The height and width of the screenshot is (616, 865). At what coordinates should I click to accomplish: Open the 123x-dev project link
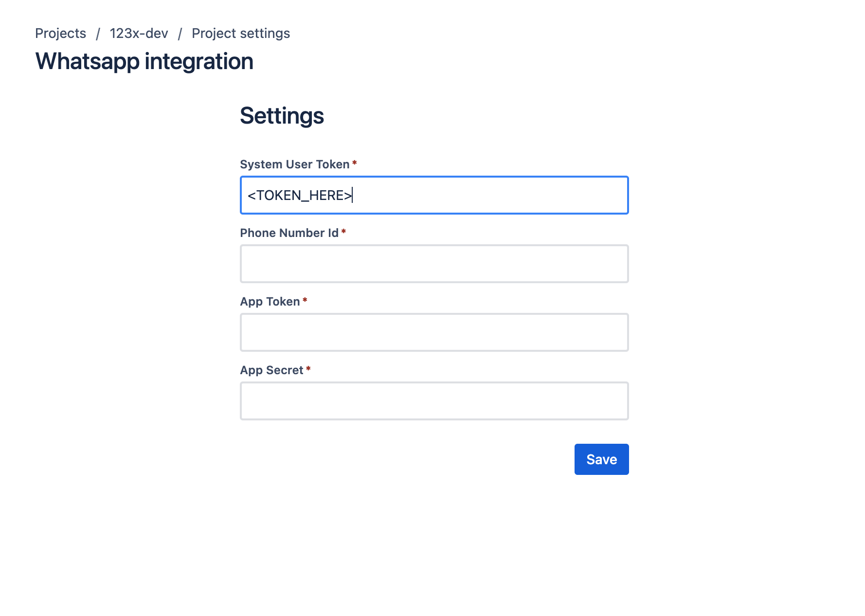tap(139, 33)
